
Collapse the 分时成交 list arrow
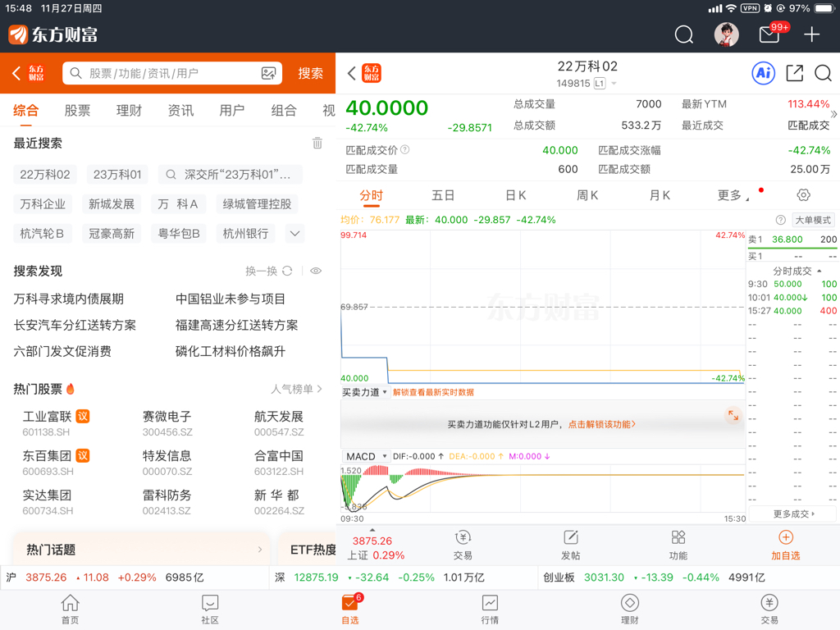click(819, 271)
